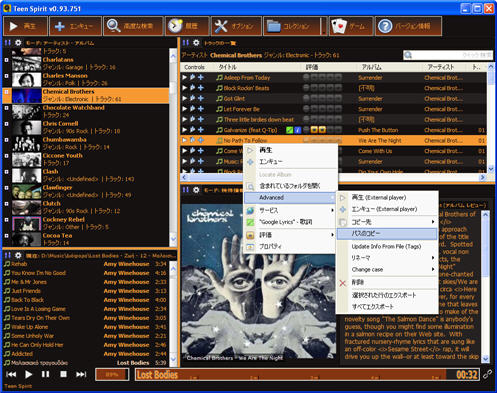Image resolution: width=497 pixels, height=393 pixels.
Task: Click the bottom Play transport button
Action: pyautogui.click(x=29, y=374)
